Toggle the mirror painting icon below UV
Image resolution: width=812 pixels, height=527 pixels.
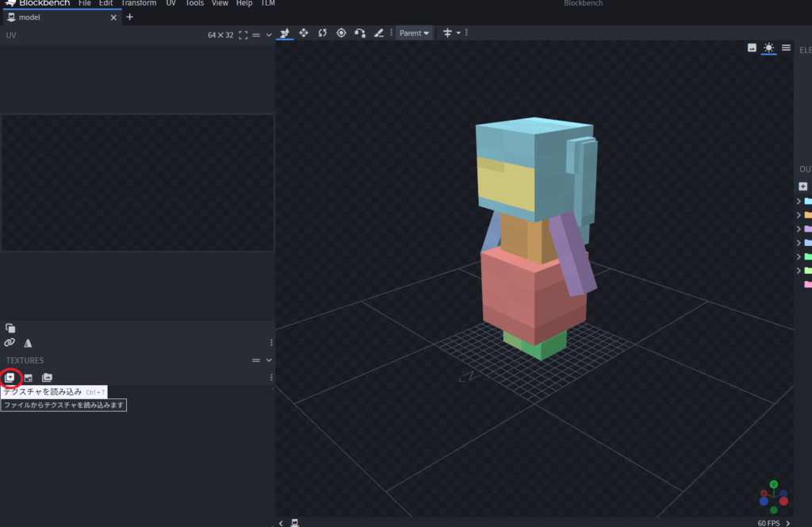pyautogui.click(x=29, y=343)
